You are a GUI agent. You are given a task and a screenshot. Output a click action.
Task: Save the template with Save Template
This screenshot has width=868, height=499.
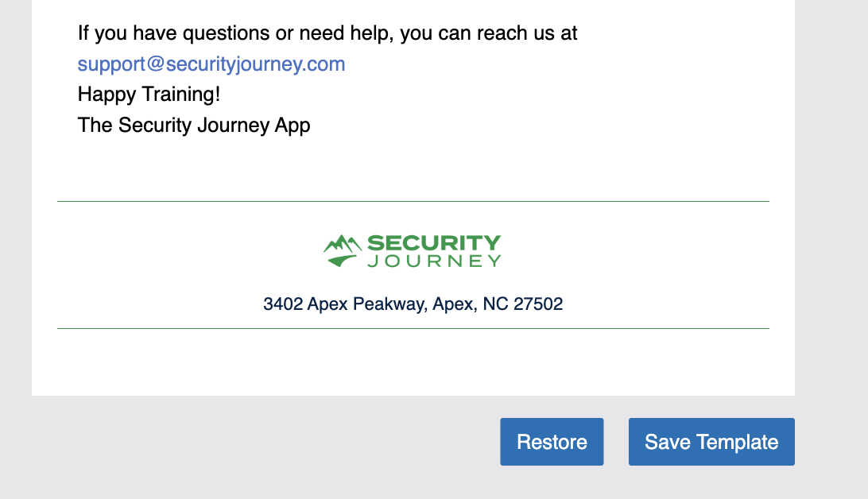(x=711, y=442)
